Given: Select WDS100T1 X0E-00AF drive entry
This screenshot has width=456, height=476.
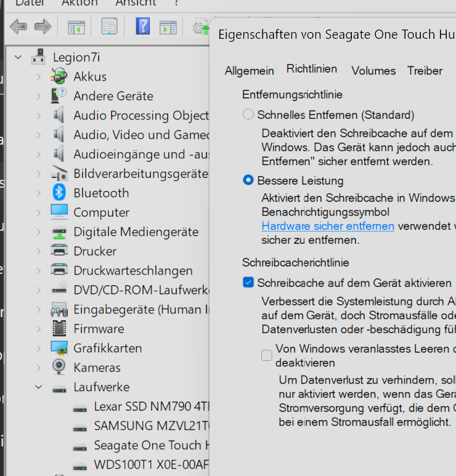Looking at the screenshot, I should point(152,465).
